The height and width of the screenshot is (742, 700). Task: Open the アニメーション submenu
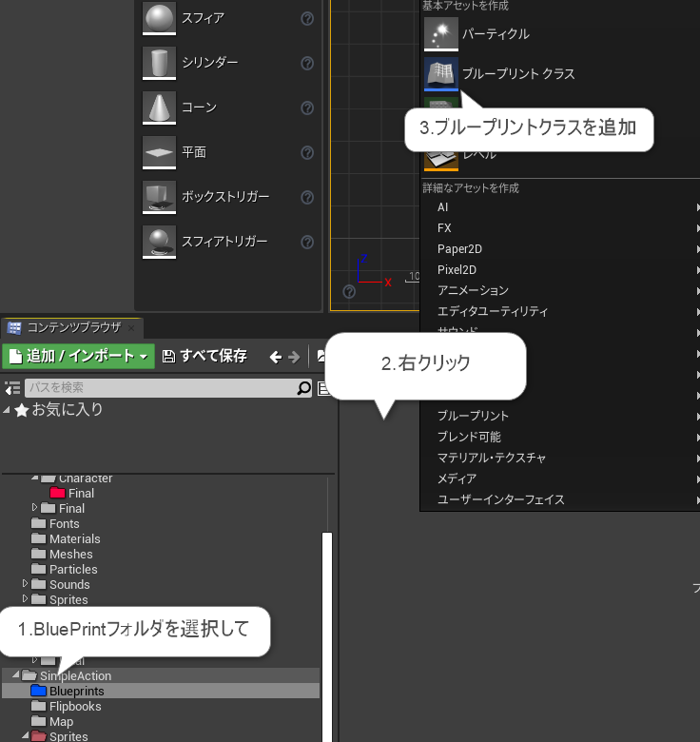[560, 290]
